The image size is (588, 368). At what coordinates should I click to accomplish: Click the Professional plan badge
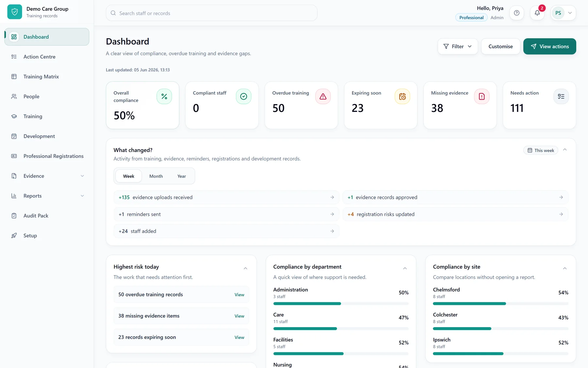[x=471, y=18]
